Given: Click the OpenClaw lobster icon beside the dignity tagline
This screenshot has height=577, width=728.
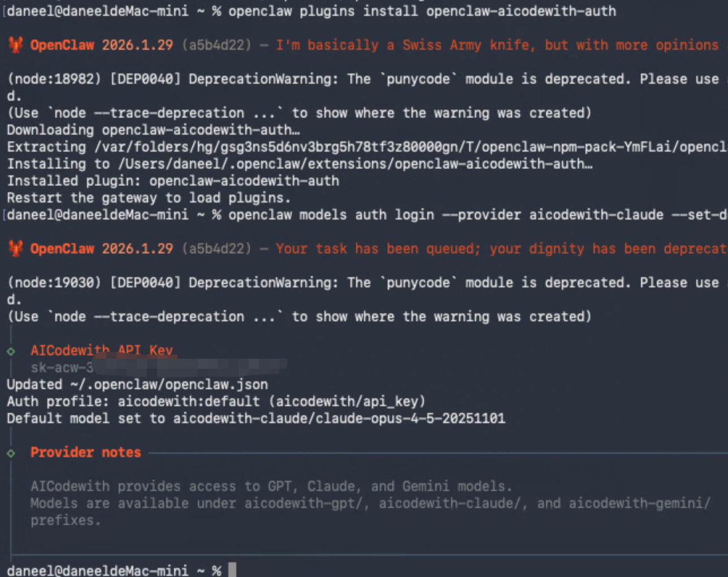Looking at the screenshot, I should click(16, 248).
